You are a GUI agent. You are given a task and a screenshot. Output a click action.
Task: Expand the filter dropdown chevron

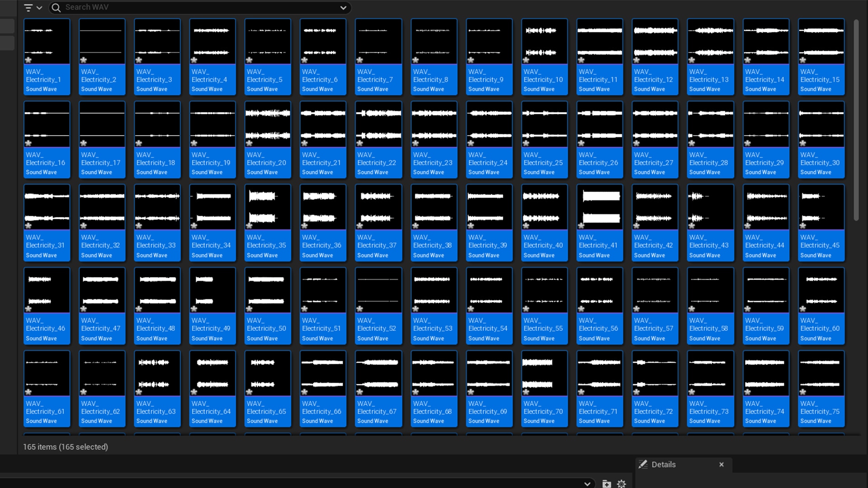pos(39,8)
